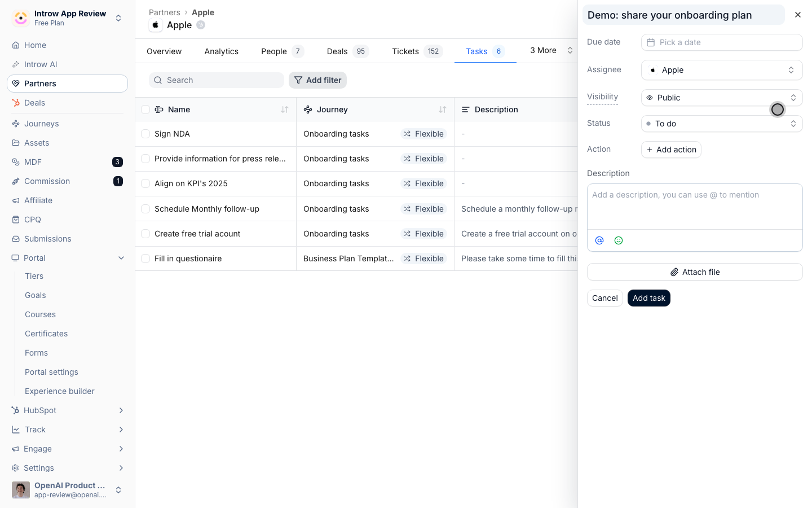Open the Assignee dropdown showing Apple

pos(722,70)
